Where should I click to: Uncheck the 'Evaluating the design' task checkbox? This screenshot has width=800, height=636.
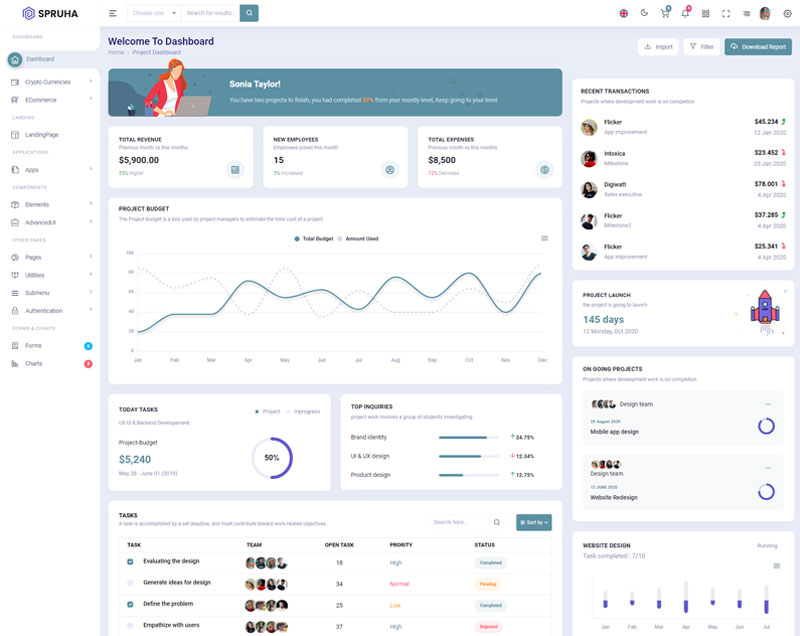pyautogui.click(x=130, y=561)
